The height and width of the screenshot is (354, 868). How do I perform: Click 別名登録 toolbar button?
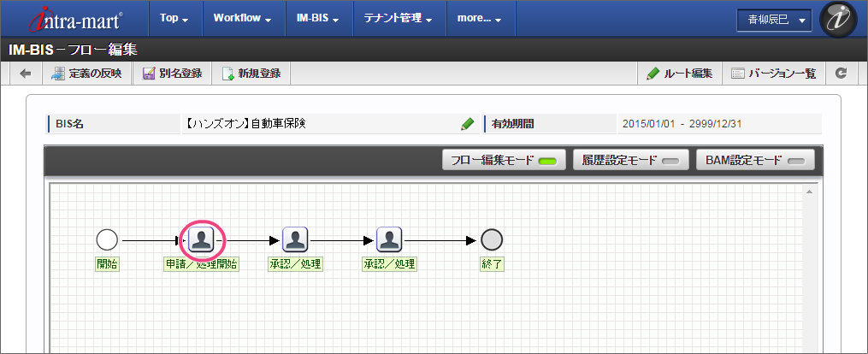click(x=172, y=73)
